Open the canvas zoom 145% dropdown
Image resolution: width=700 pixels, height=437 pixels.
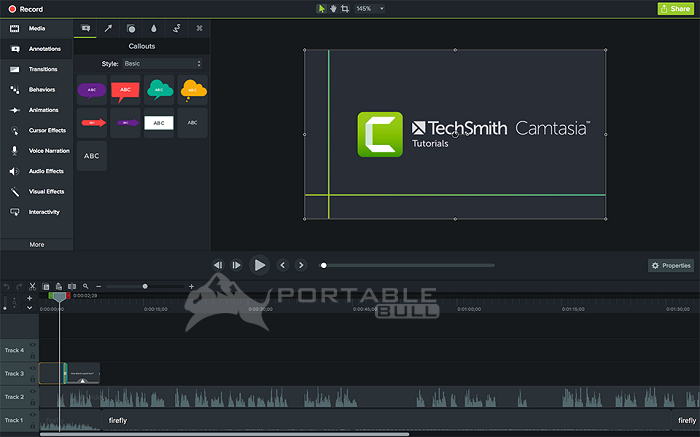370,8
